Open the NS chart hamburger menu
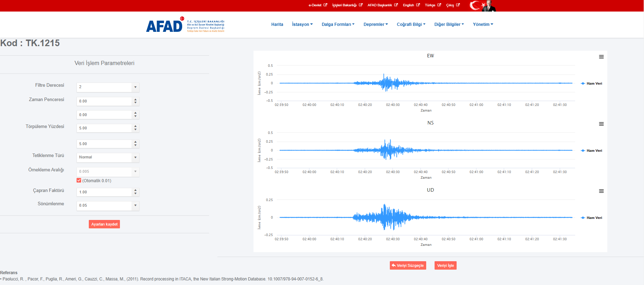Screen dimensions: 644x285 click(x=601, y=124)
